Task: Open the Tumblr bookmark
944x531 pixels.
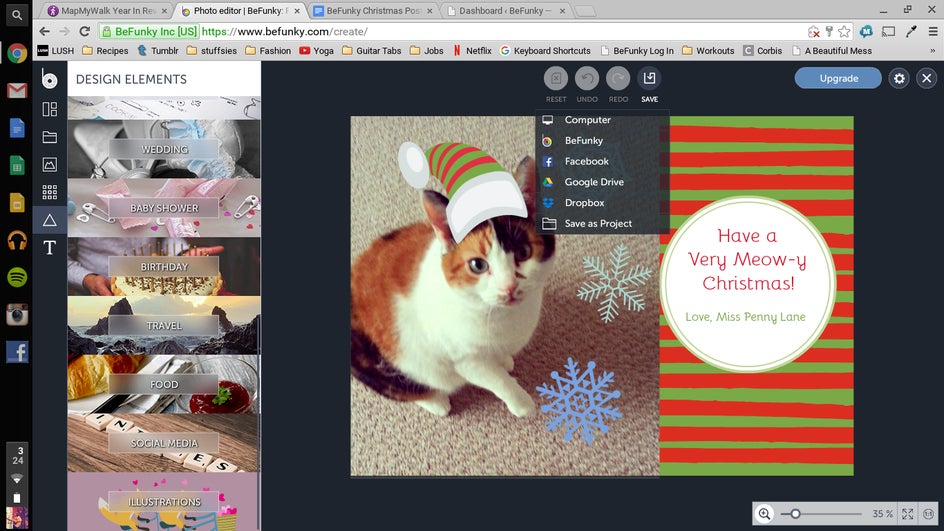Action: [x=158, y=51]
